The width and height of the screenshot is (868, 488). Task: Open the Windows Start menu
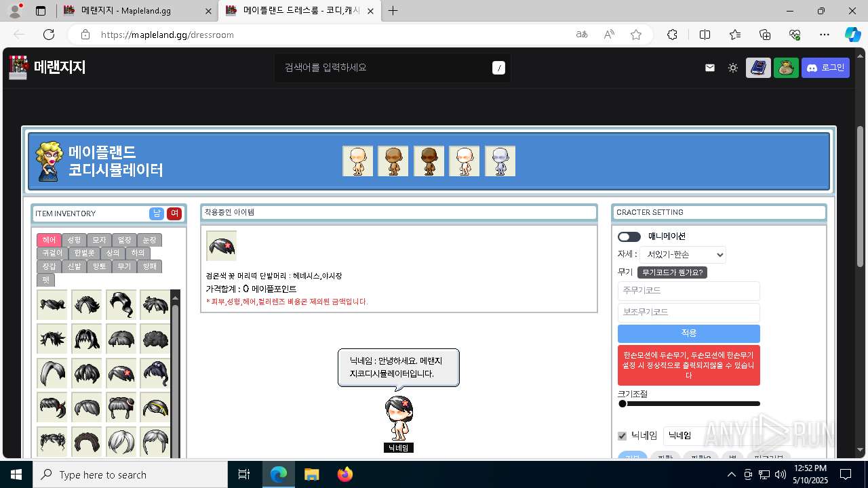click(x=16, y=474)
